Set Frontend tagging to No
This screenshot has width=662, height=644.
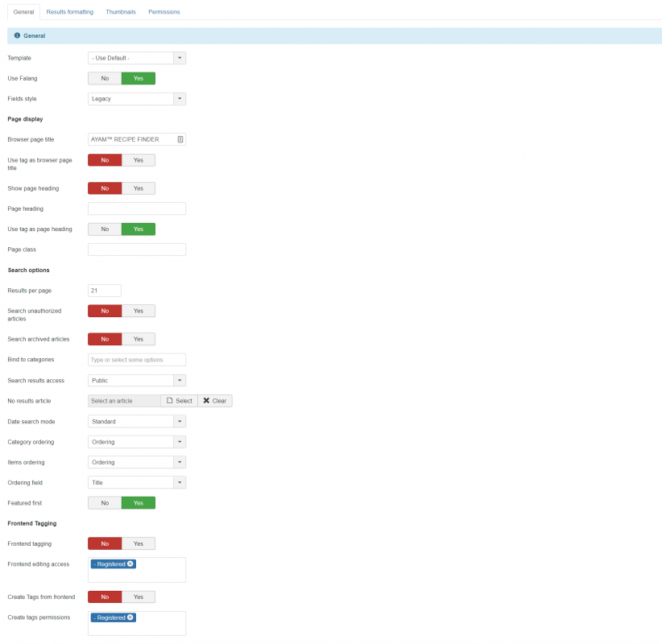click(x=105, y=544)
